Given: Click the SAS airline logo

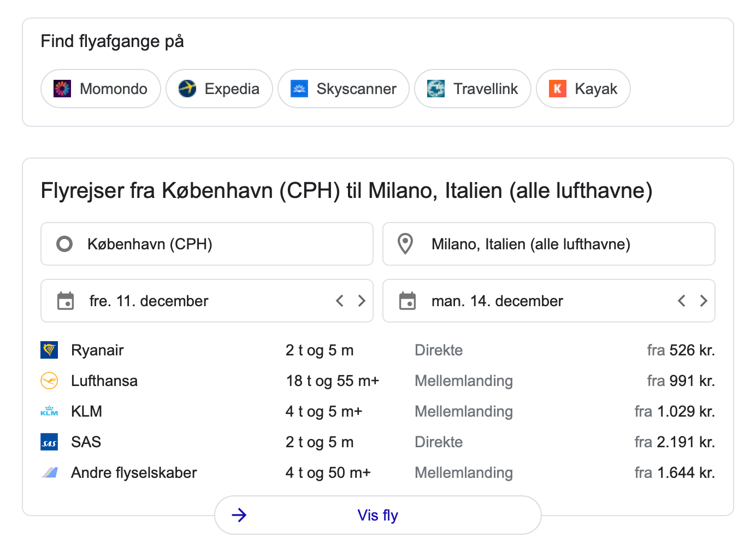Looking at the screenshot, I should tap(49, 442).
